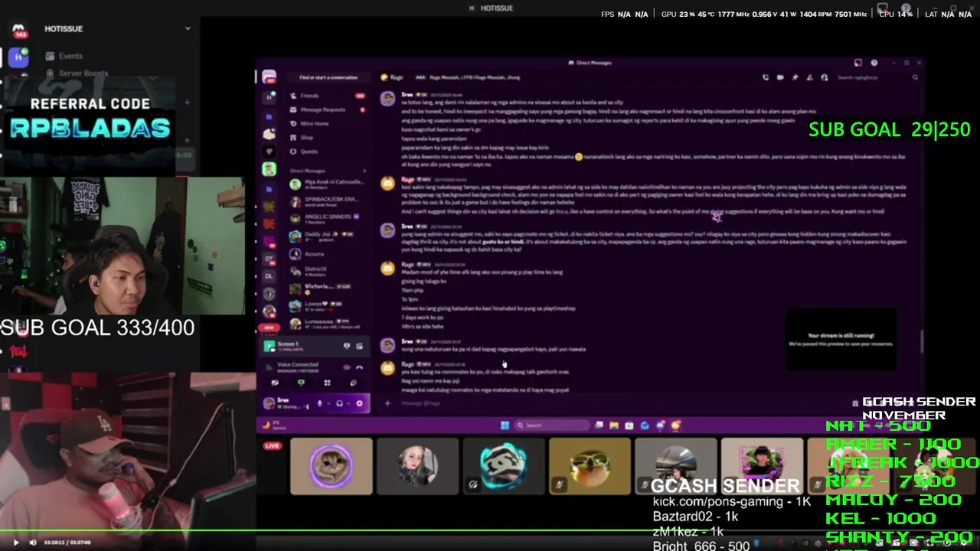
Task: Expand HOTISSUE server dropdown
Action: [x=188, y=28]
